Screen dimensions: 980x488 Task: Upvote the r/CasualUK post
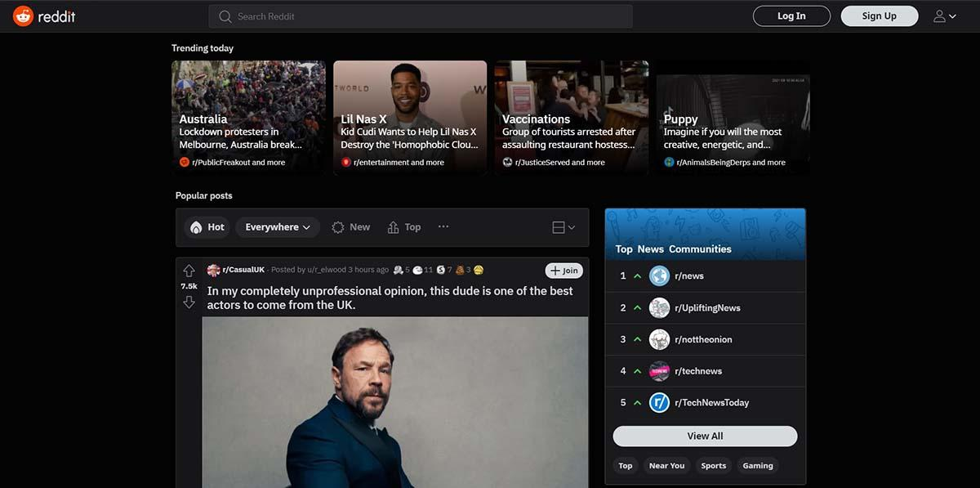point(189,271)
